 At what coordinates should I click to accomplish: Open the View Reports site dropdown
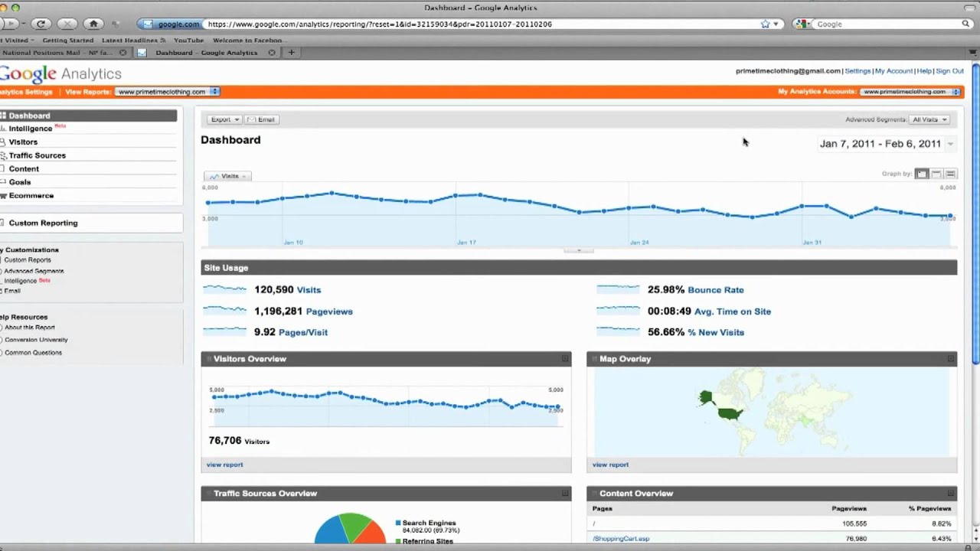(167, 92)
